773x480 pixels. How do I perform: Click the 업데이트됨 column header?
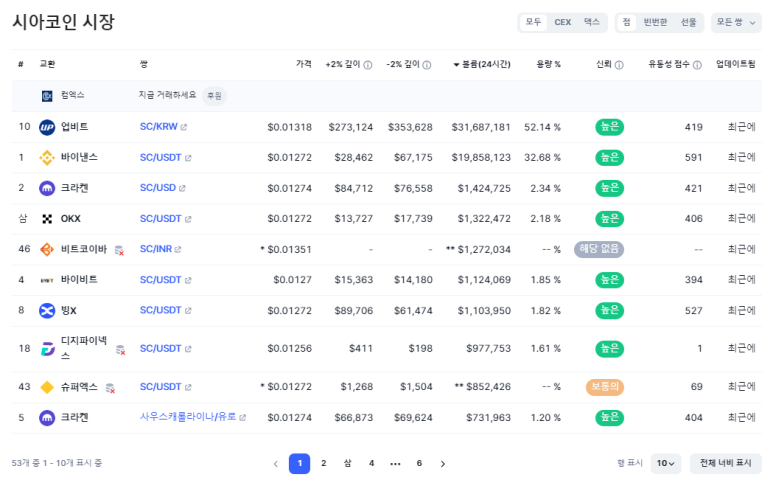(736, 64)
